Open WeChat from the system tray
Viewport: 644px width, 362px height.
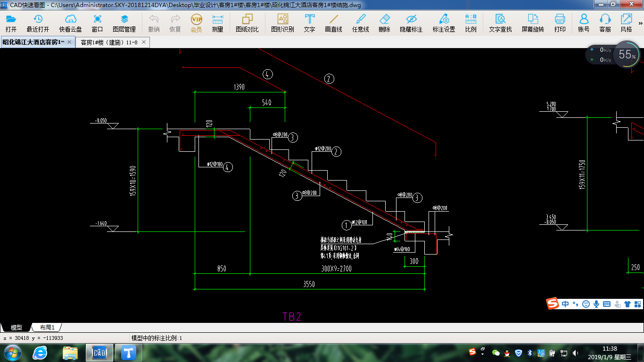[496, 353]
